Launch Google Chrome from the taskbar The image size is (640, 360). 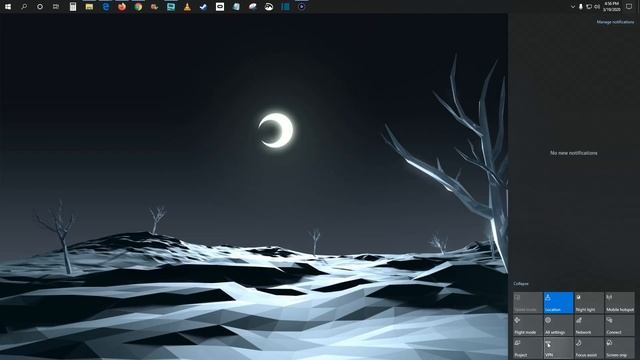(x=138, y=7)
